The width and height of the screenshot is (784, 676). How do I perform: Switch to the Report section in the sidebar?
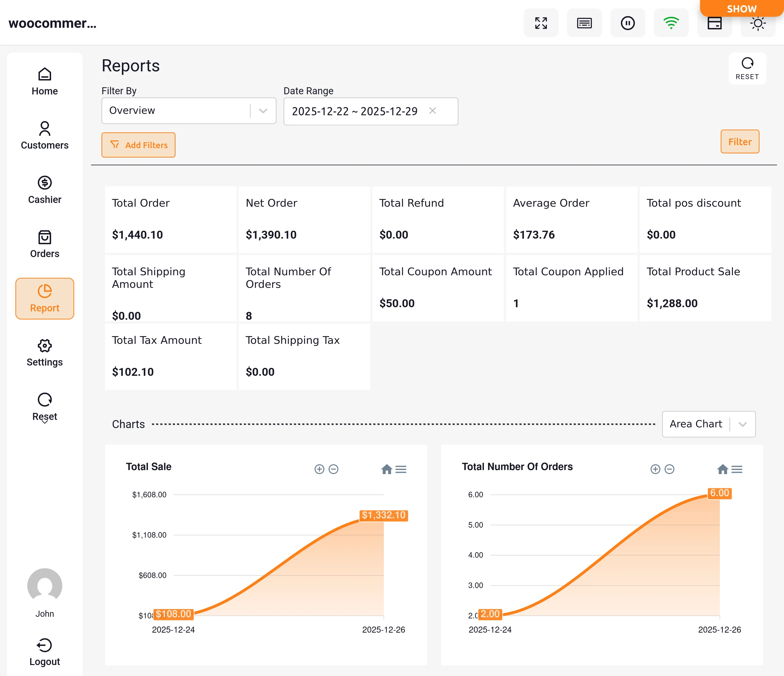[45, 299]
